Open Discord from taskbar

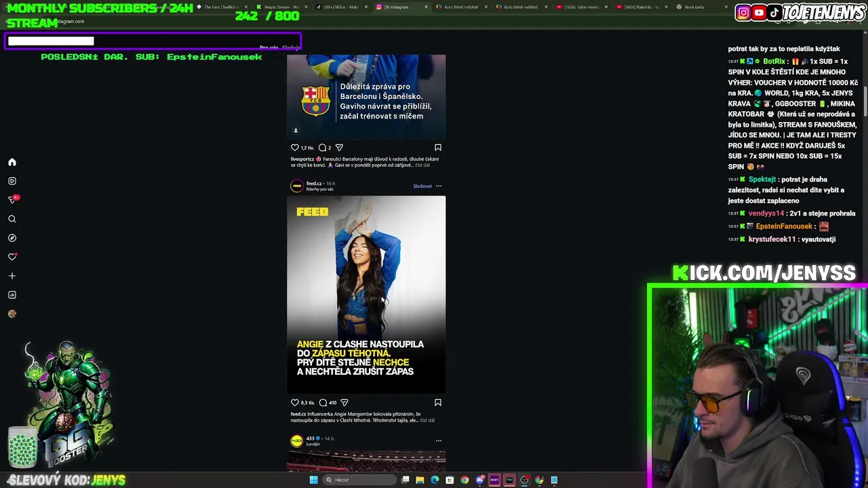[x=479, y=480]
